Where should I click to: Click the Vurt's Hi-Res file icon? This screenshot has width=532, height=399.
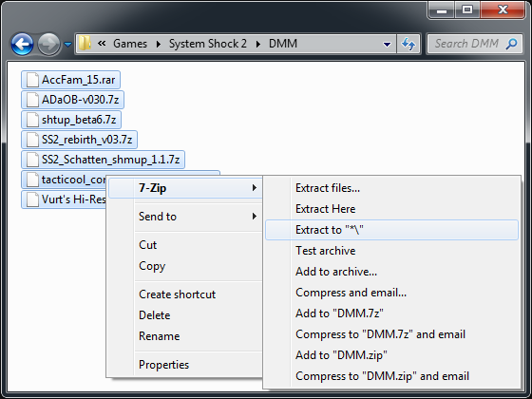coord(32,199)
